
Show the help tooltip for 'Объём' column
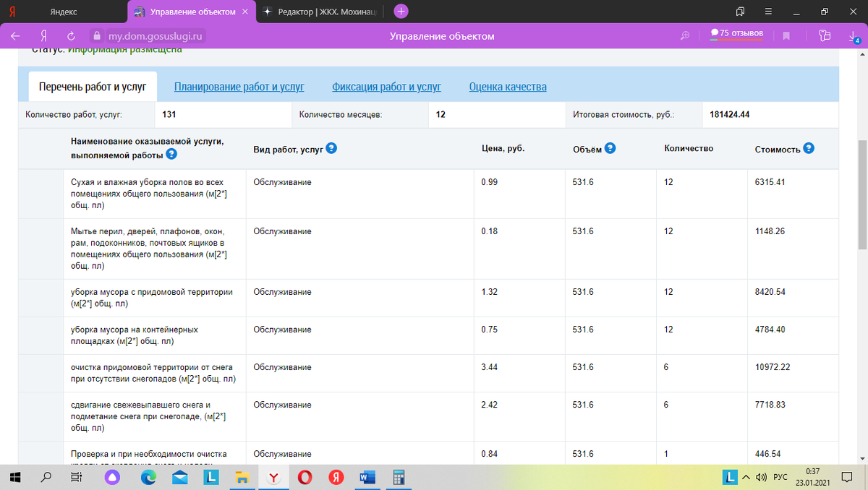(610, 148)
